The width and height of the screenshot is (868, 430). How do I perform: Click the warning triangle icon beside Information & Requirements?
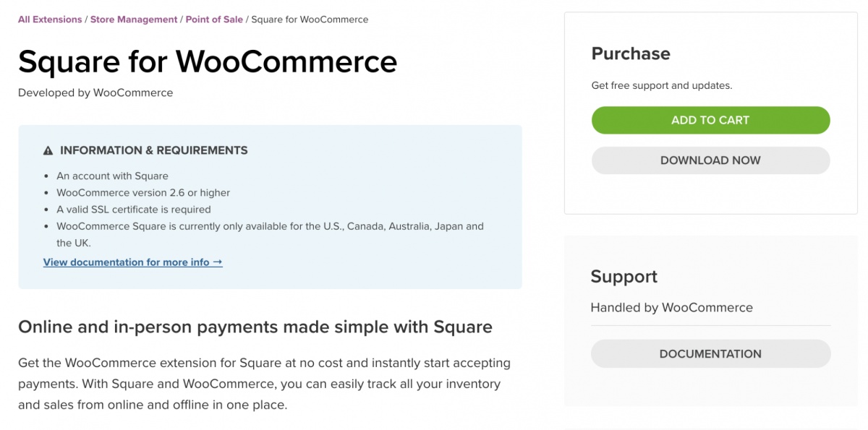tap(48, 151)
